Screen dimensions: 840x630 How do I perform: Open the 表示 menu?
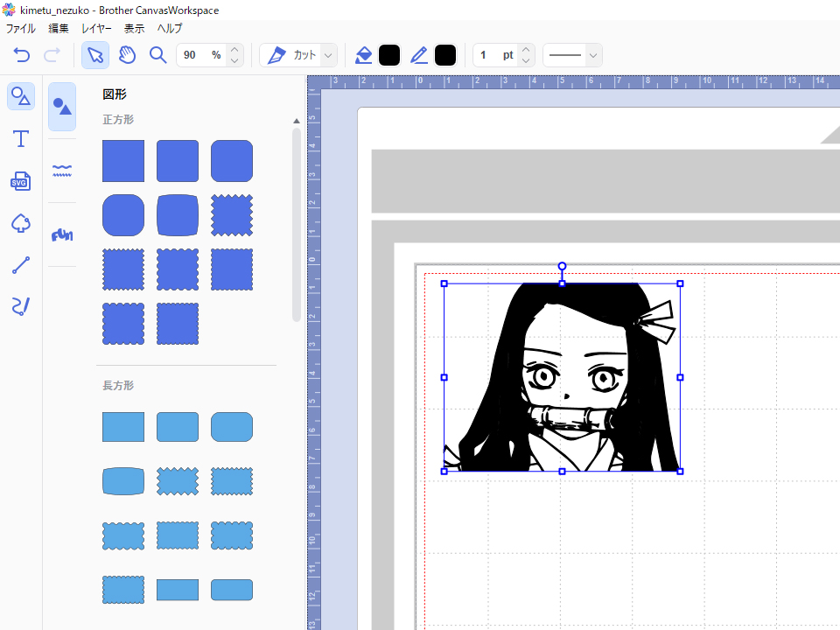(135, 28)
